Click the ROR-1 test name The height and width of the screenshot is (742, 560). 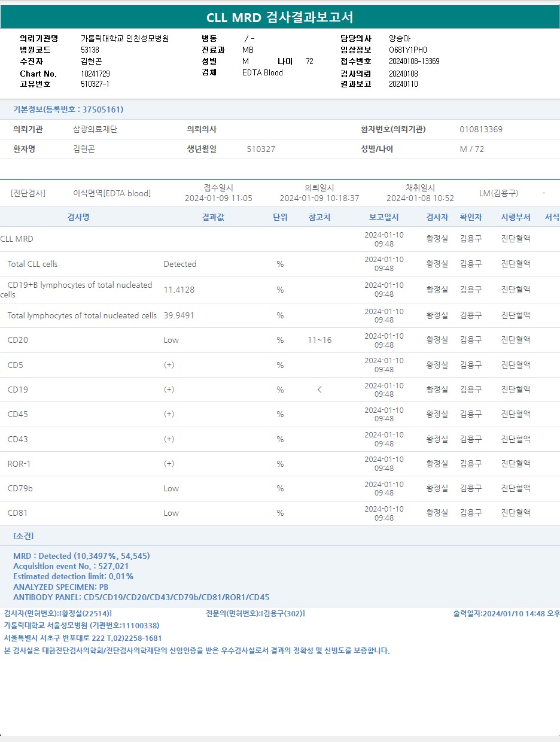[19, 464]
